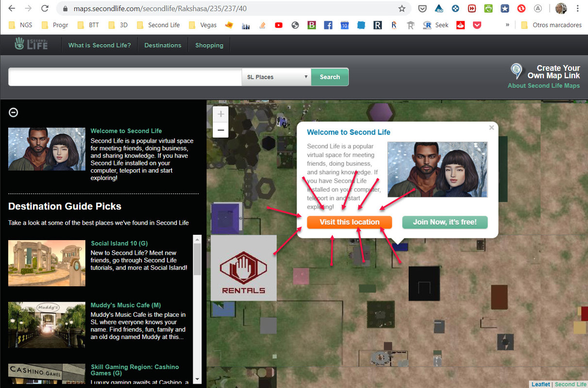Open About Second Life Maps link

coord(544,85)
